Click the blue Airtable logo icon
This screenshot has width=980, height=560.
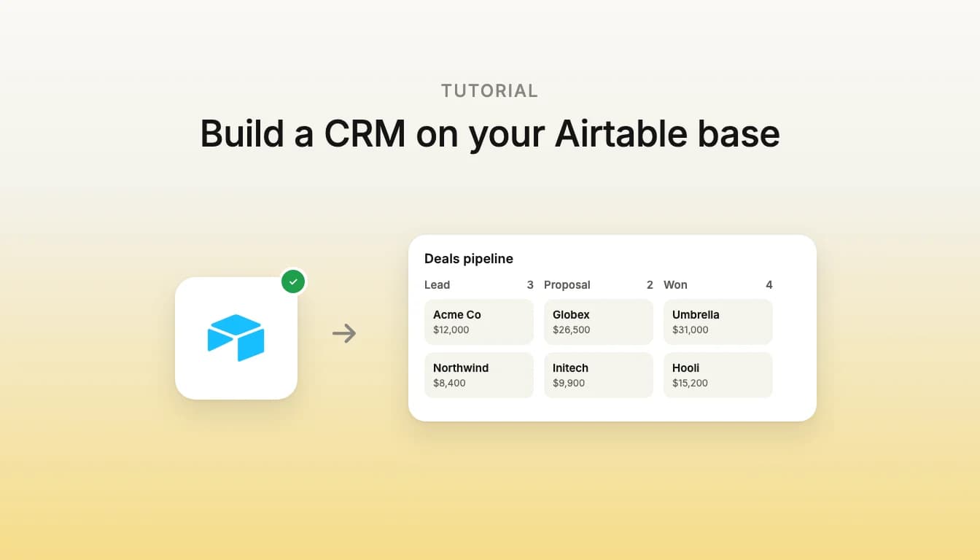[236, 338]
